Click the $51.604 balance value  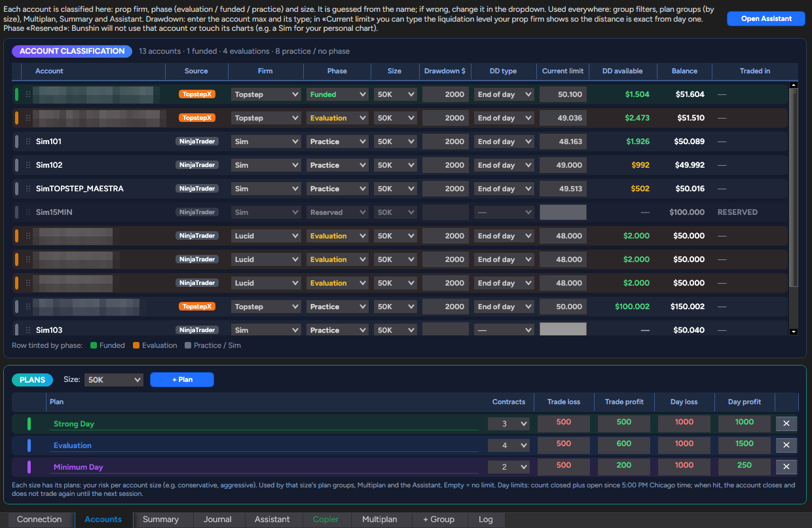pyautogui.click(x=690, y=94)
